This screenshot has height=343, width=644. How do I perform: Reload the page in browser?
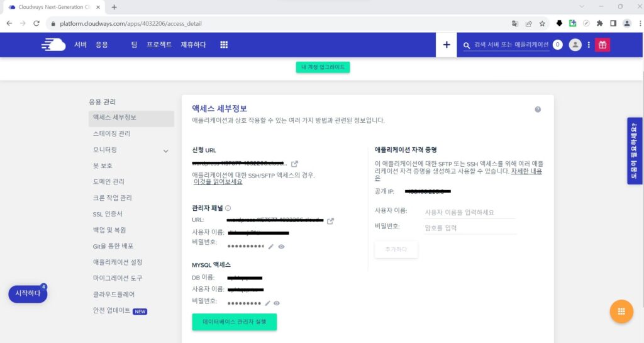tap(36, 23)
